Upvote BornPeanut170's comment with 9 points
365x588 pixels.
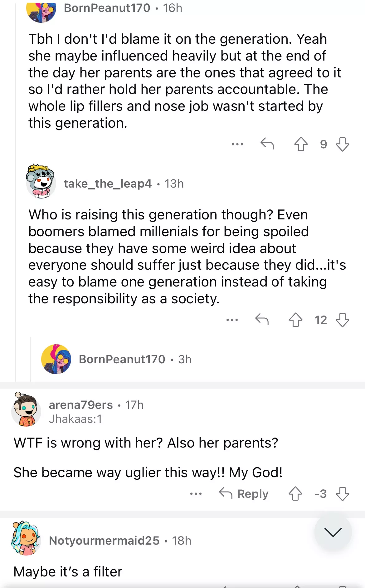(x=301, y=144)
